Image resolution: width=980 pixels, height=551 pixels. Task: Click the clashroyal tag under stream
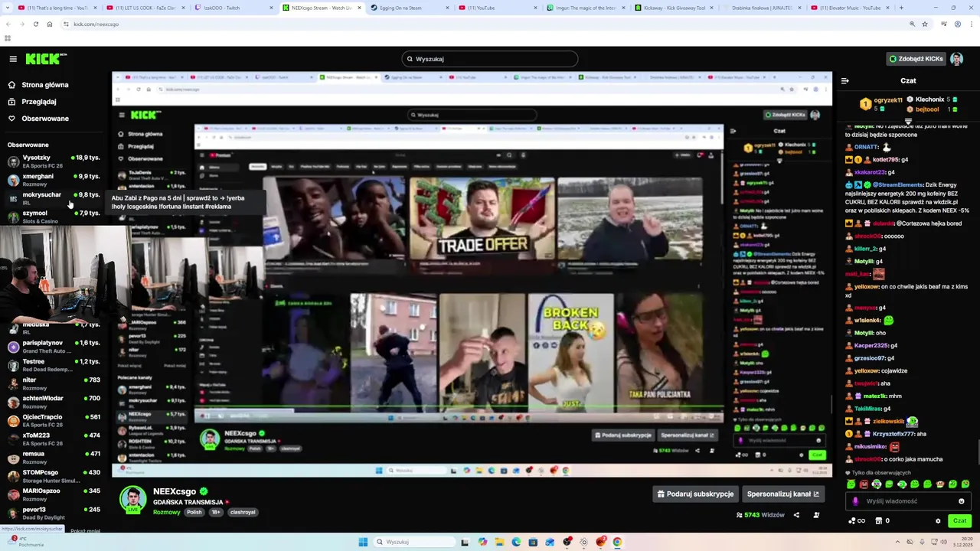(241, 512)
